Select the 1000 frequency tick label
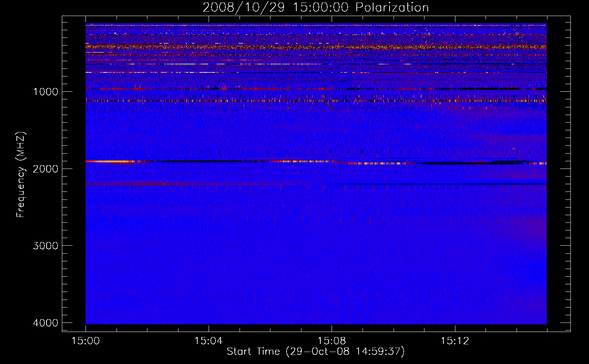 [46, 91]
